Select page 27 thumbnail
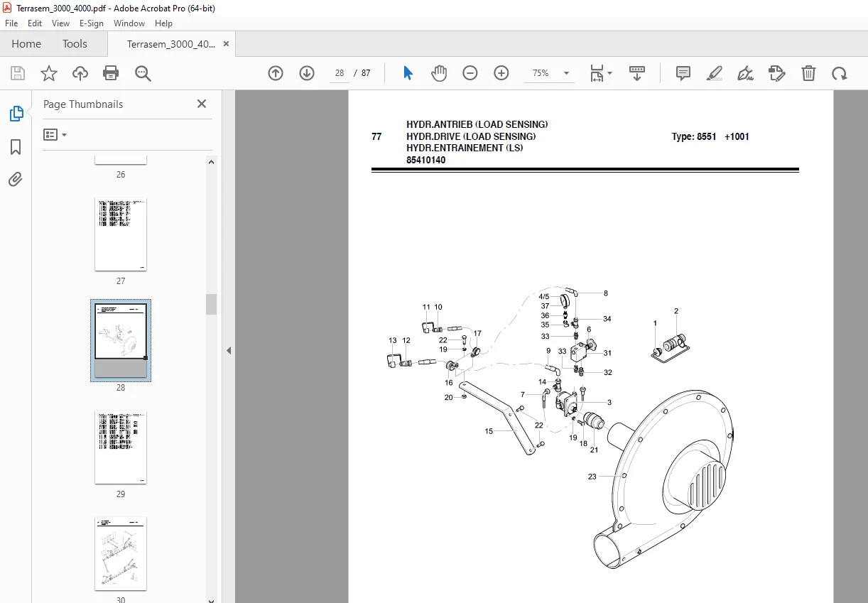 point(121,234)
